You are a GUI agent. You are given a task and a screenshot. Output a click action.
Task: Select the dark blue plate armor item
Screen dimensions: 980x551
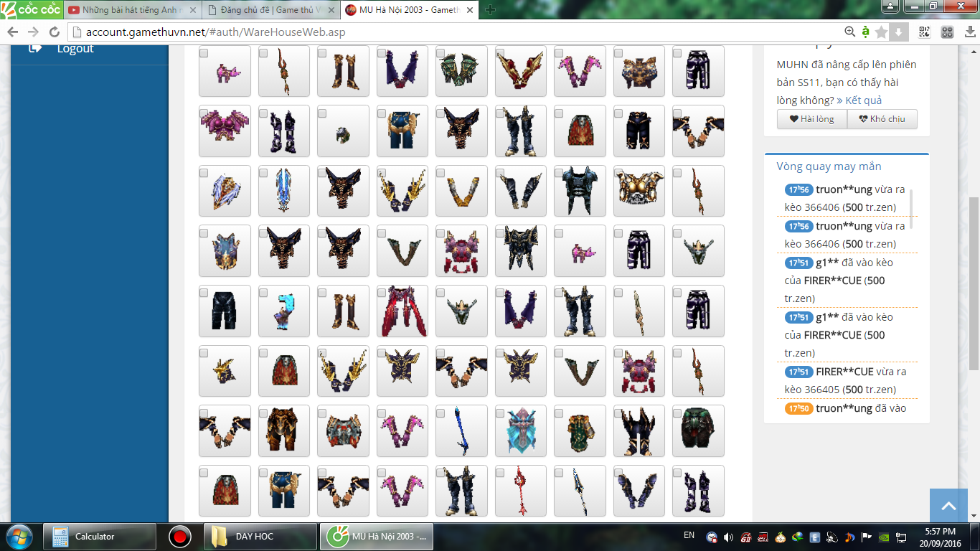point(580,191)
